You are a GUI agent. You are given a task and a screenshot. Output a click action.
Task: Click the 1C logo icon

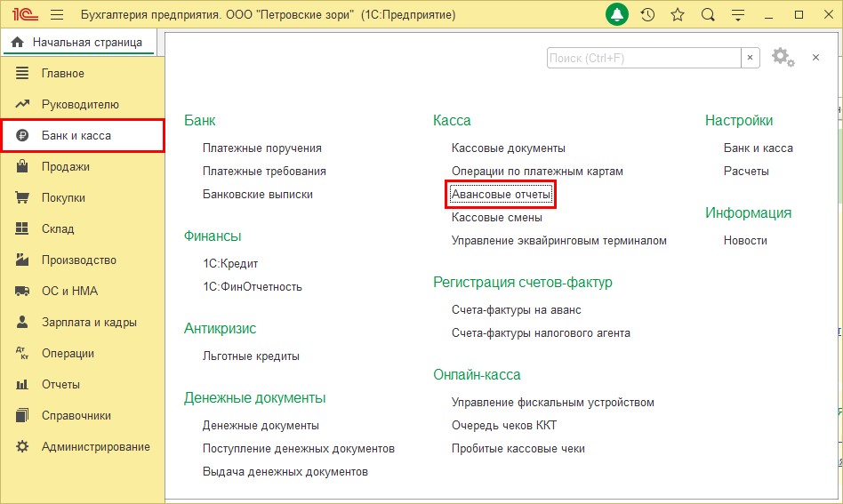point(25,14)
